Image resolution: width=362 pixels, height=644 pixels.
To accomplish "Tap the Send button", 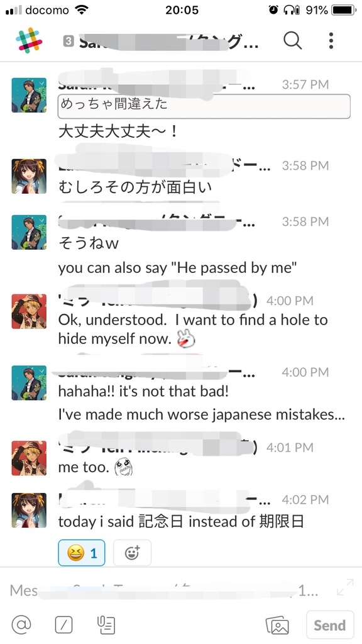I will (330, 625).
